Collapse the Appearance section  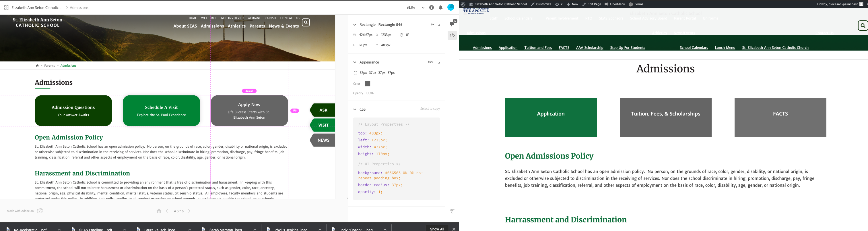point(354,62)
